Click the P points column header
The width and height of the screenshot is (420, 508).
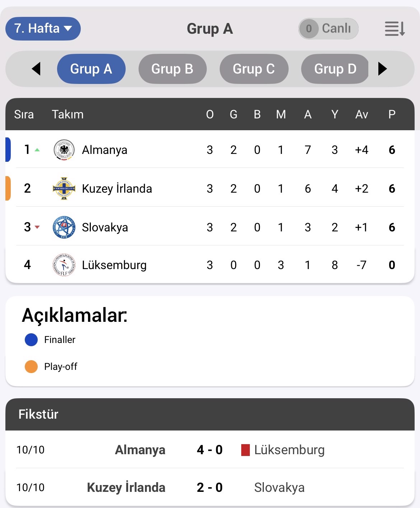392,114
